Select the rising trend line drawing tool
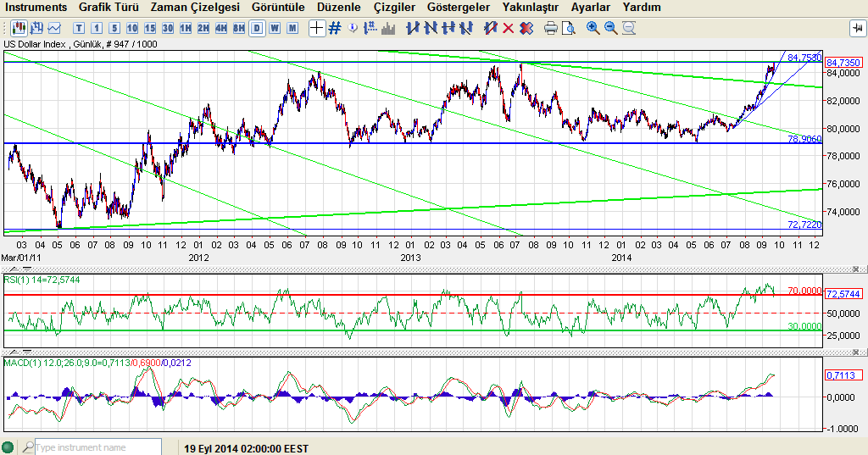 pos(412,28)
